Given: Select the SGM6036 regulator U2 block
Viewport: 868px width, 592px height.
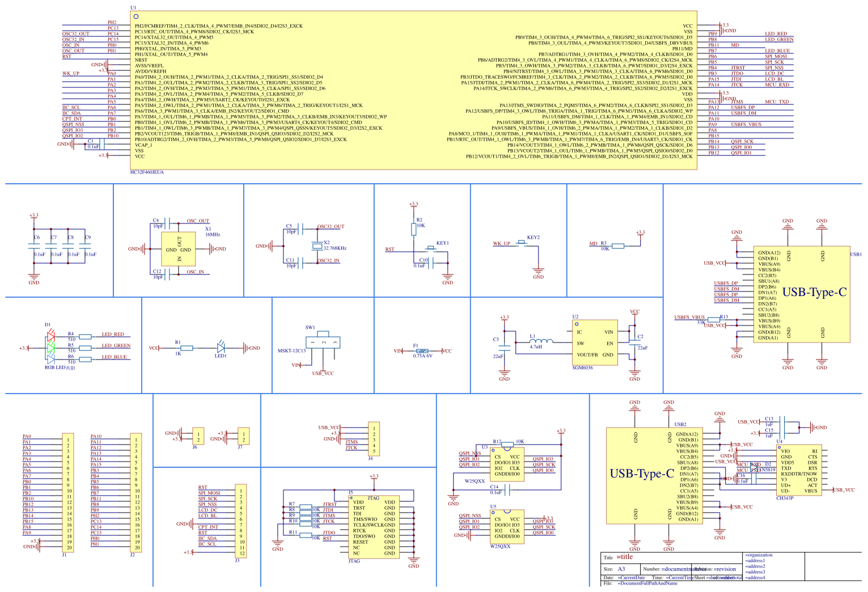Looking at the screenshot, I should click(595, 342).
